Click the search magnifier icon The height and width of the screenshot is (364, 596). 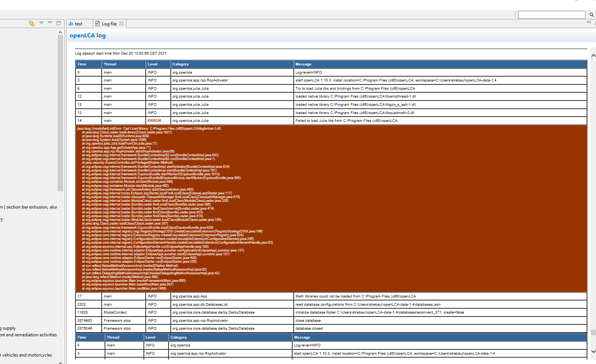point(592,15)
